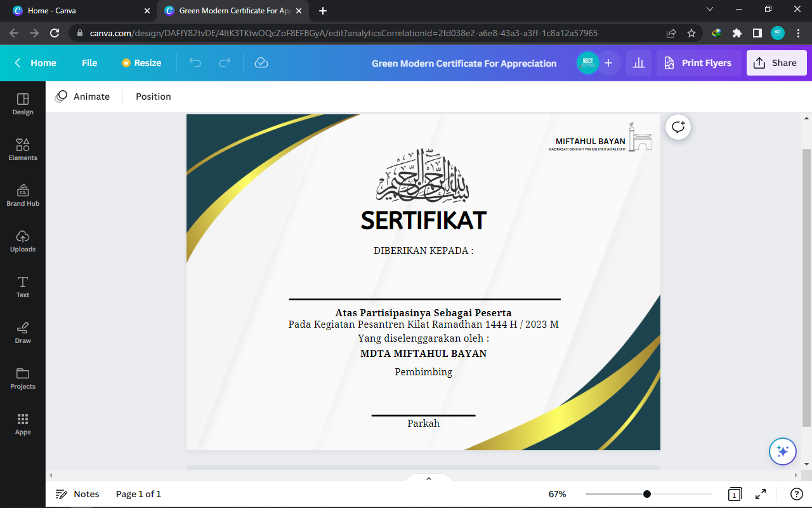Viewport: 812px width, 508px height.
Task: Select the Pembimbing text
Action: tap(423, 372)
